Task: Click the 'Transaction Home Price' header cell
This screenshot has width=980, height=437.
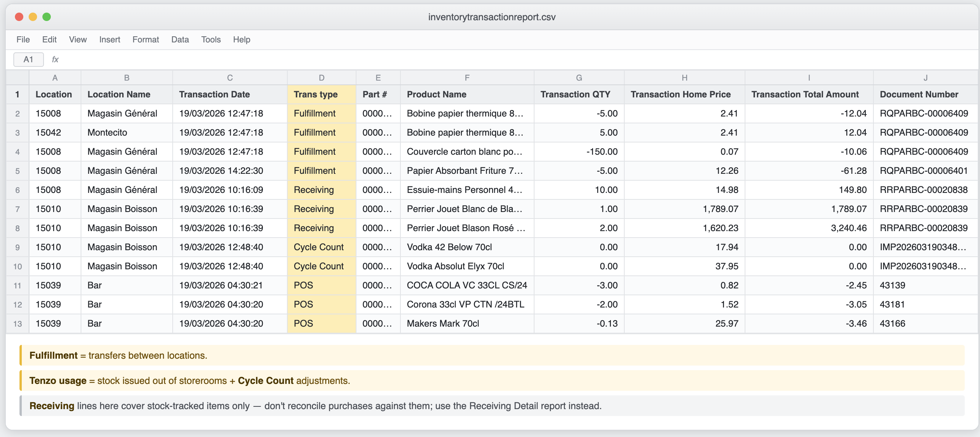Action: 685,94
